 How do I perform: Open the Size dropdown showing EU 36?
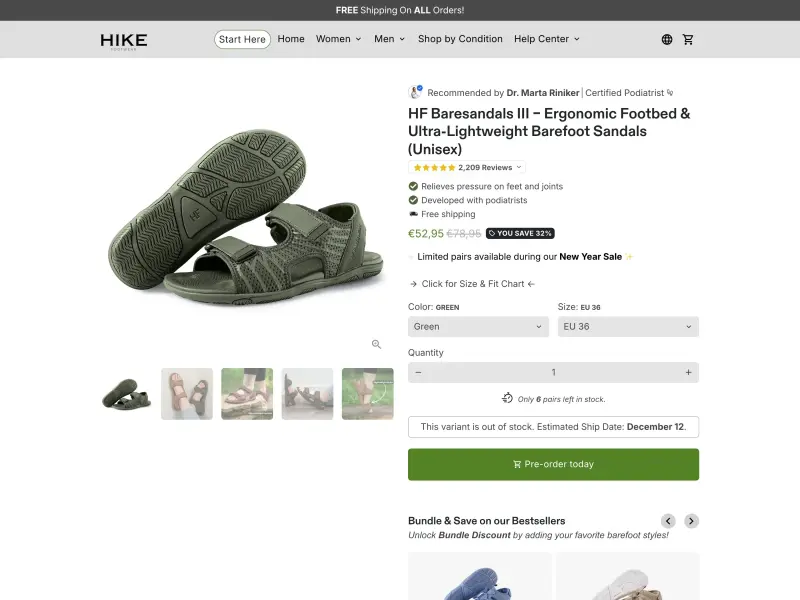click(x=628, y=327)
